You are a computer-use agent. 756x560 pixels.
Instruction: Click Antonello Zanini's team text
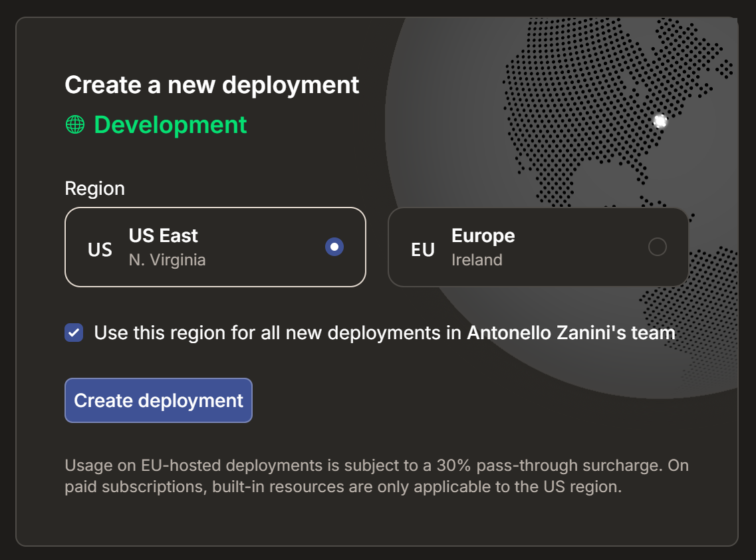pyautogui.click(x=571, y=333)
